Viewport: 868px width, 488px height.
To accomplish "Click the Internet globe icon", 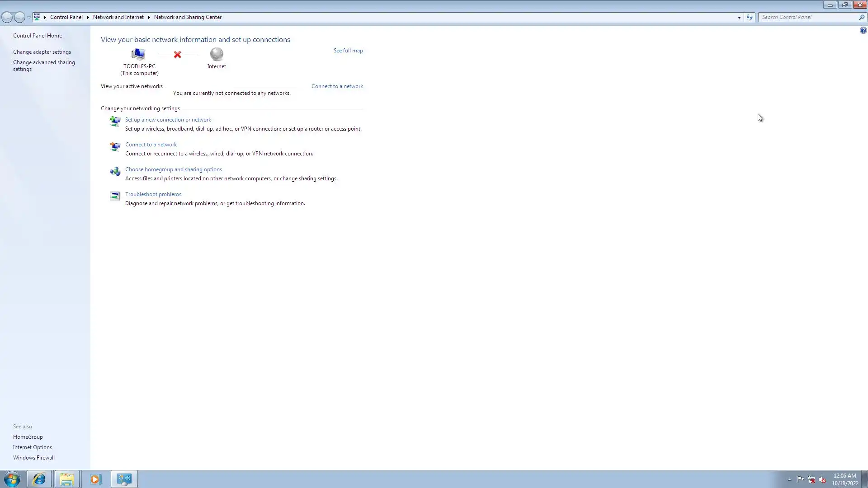I will coord(217,54).
